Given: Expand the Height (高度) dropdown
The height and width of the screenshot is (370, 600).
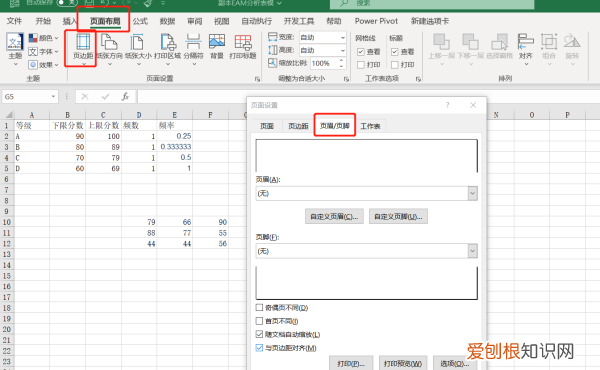Looking at the screenshot, I should pyautogui.click(x=342, y=50).
